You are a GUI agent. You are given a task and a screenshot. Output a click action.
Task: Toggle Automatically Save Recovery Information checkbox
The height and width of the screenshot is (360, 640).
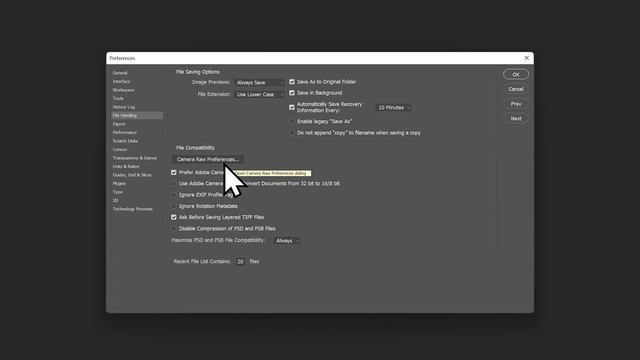[x=292, y=107]
